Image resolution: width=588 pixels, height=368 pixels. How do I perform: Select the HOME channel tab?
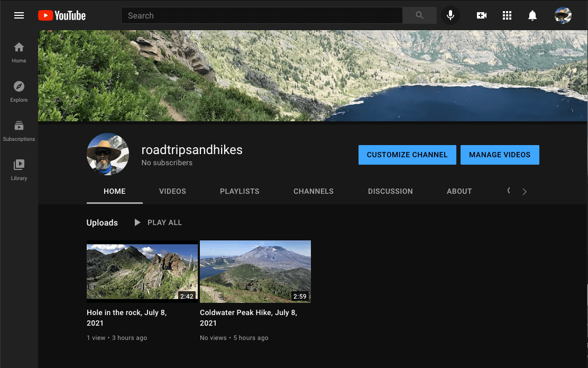click(x=114, y=191)
